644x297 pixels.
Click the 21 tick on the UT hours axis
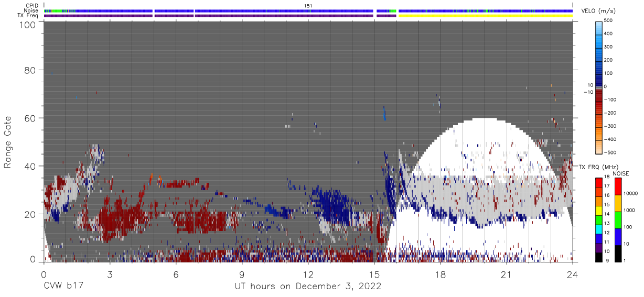[x=506, y=274]
